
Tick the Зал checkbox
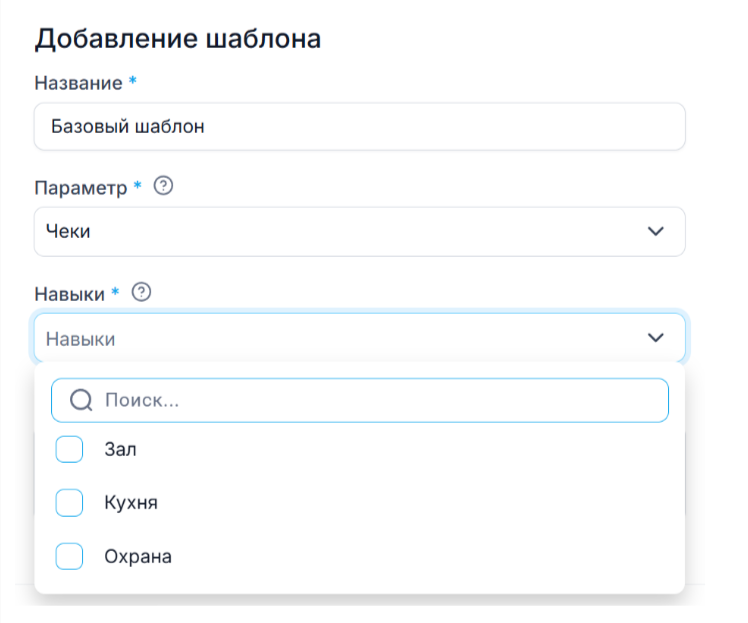click(x=69, y=450)
